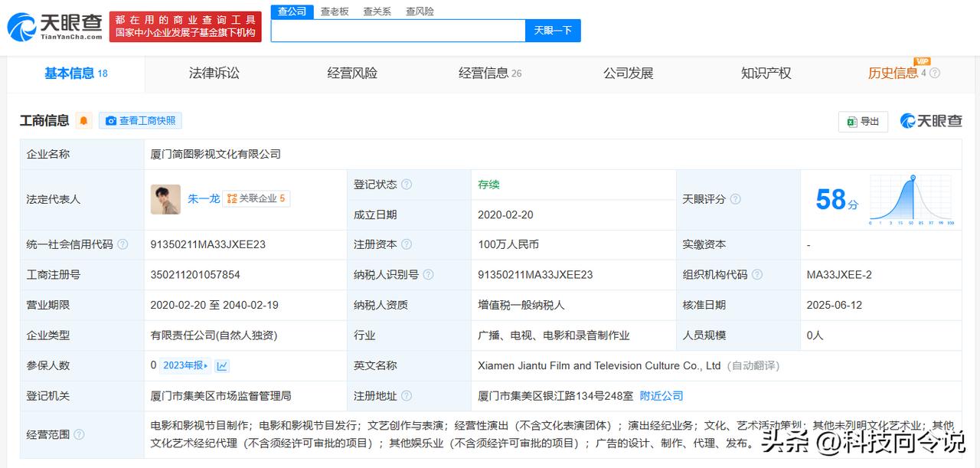Click the bell alert icon beside 工商信息
The image size is (980, 468).
point(83,120)
